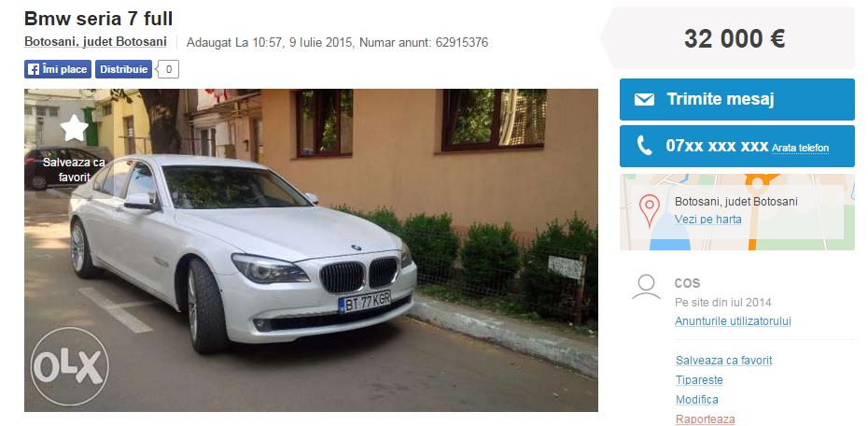Print the listing with Tipareste
The height and width of the screenshot is (426, 868).
tap(699, 380)
